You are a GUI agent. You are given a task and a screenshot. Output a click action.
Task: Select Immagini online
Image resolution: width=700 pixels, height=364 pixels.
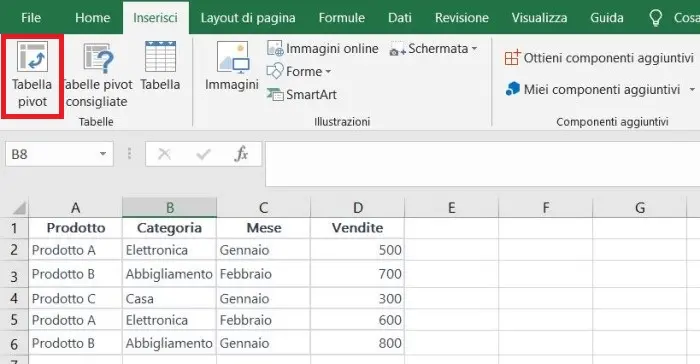click(x=323, y=48)
